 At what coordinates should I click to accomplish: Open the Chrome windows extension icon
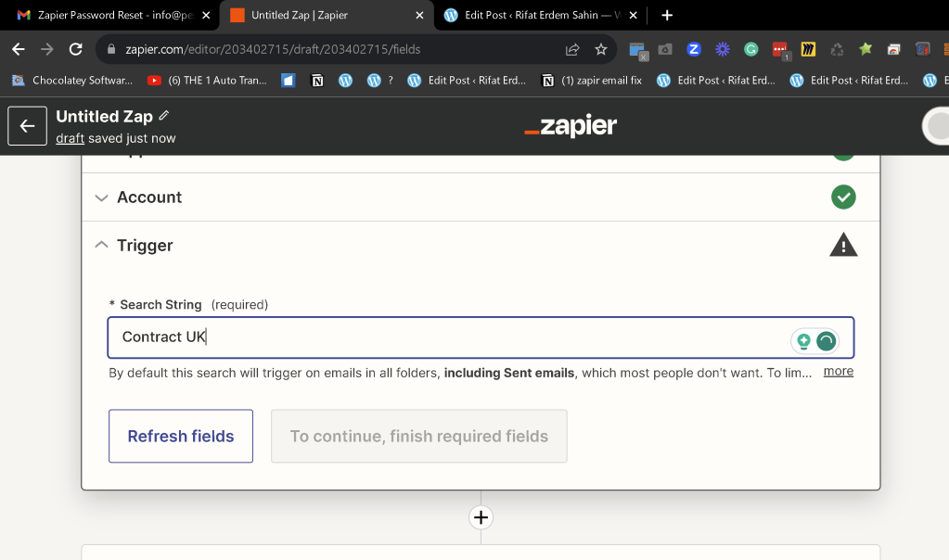(x=894, y=49)
